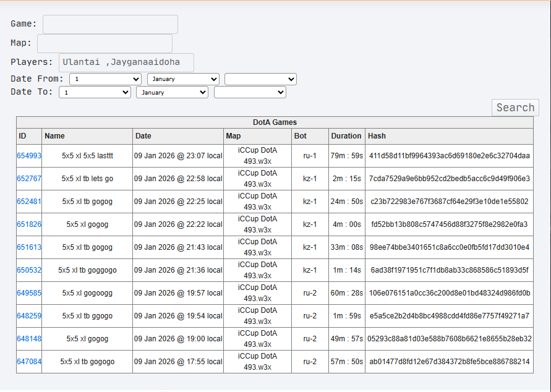Open game ID 650532 link

pos(29,270)
